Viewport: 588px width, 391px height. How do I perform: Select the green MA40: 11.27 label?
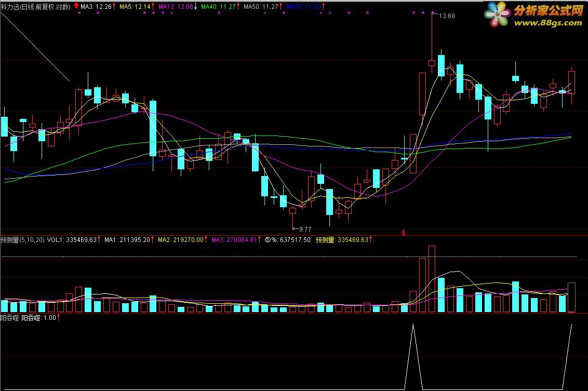pyautogui.click(x=218, y=6)
